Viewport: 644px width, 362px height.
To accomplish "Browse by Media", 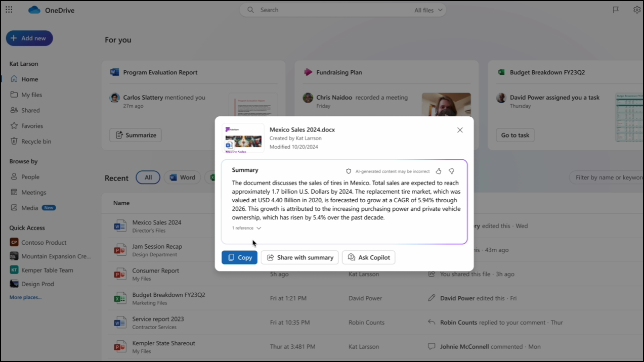I will coord(29,208).
